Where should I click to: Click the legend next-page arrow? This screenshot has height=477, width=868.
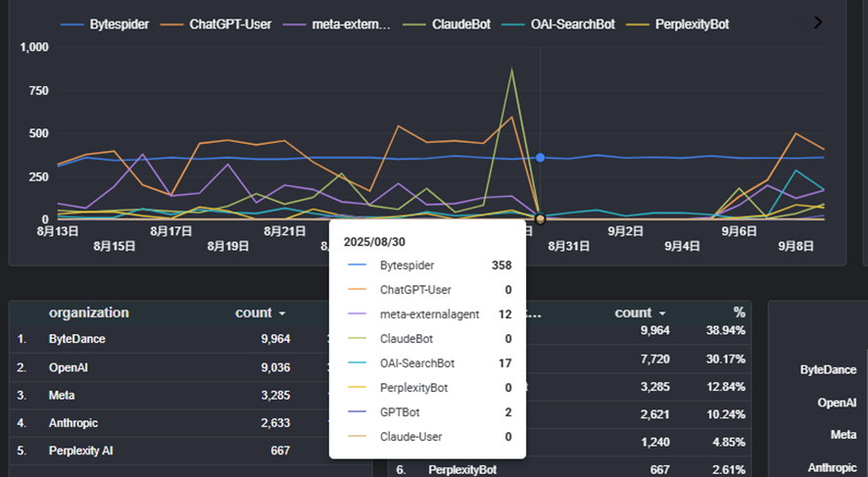coord(818,23)
